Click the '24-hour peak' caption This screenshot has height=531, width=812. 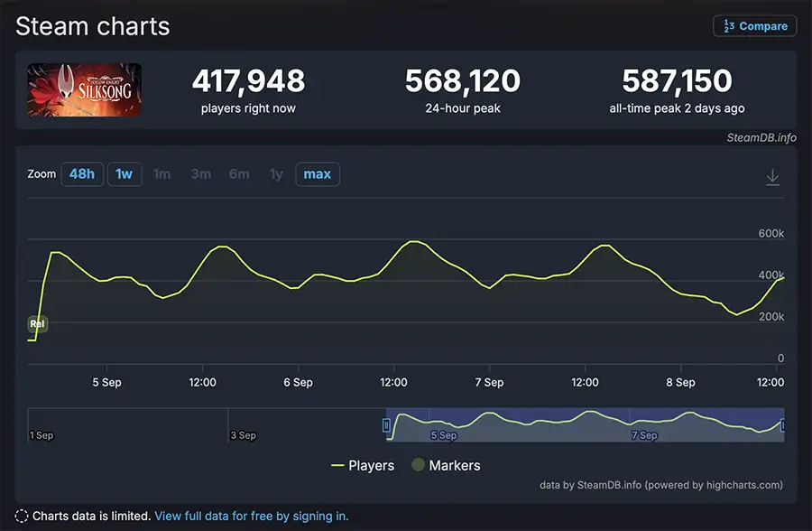tap(463, 108)
